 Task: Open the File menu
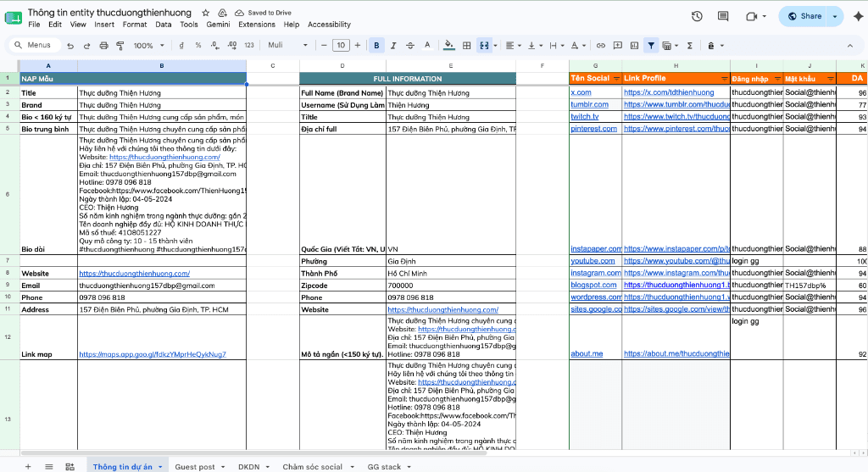(x=34, y=25)
